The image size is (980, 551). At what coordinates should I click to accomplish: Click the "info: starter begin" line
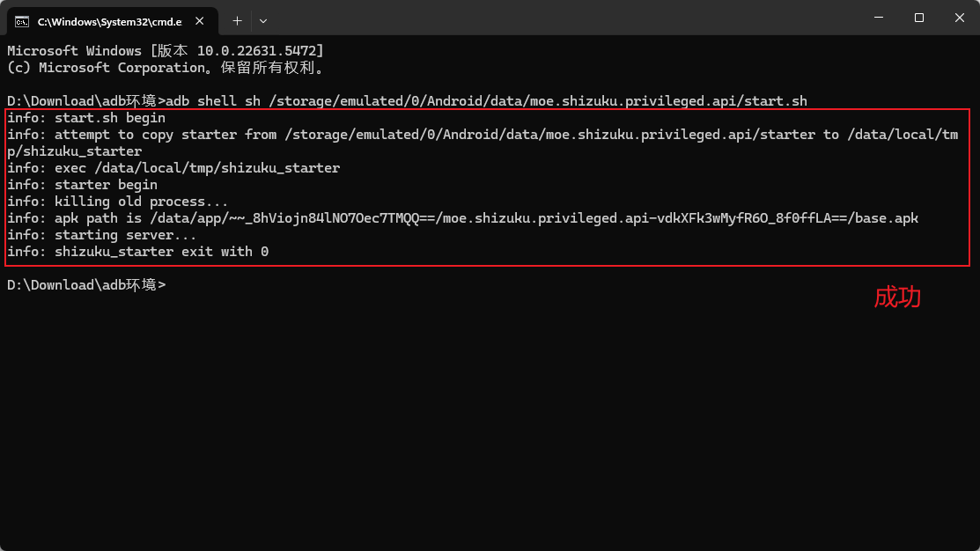coord(83,185)
